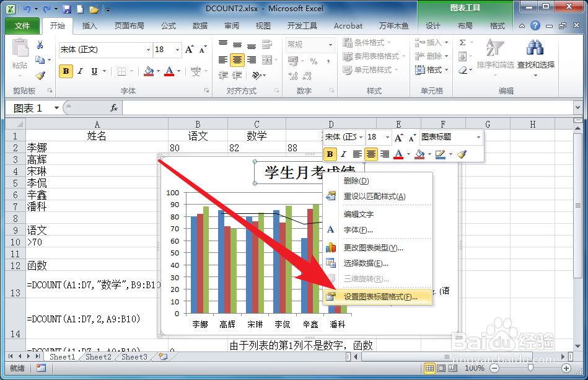Screen dimensions: 588x380
Task: Click the insert function fx icon
Action: tap(114, 108)
